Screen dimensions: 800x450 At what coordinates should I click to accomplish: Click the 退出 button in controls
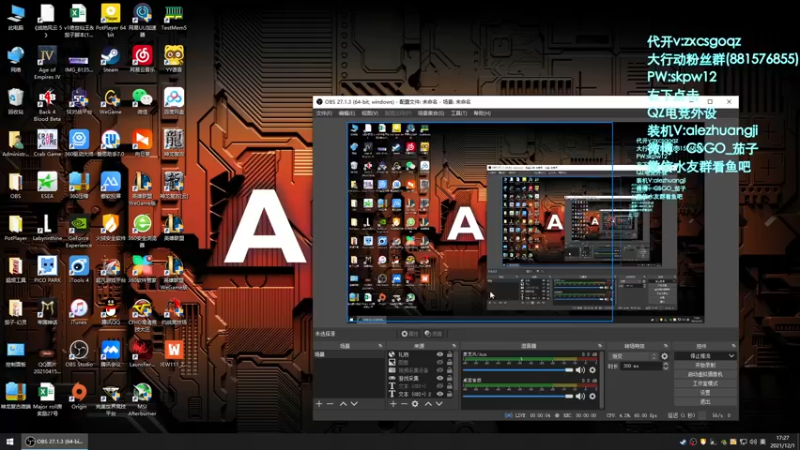click(705, 402)
